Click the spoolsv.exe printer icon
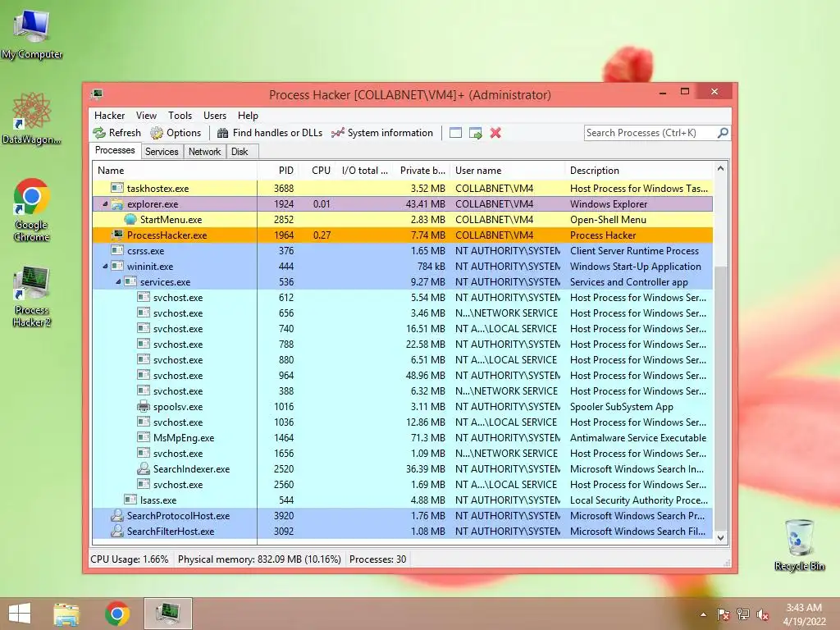 point(144,406)
